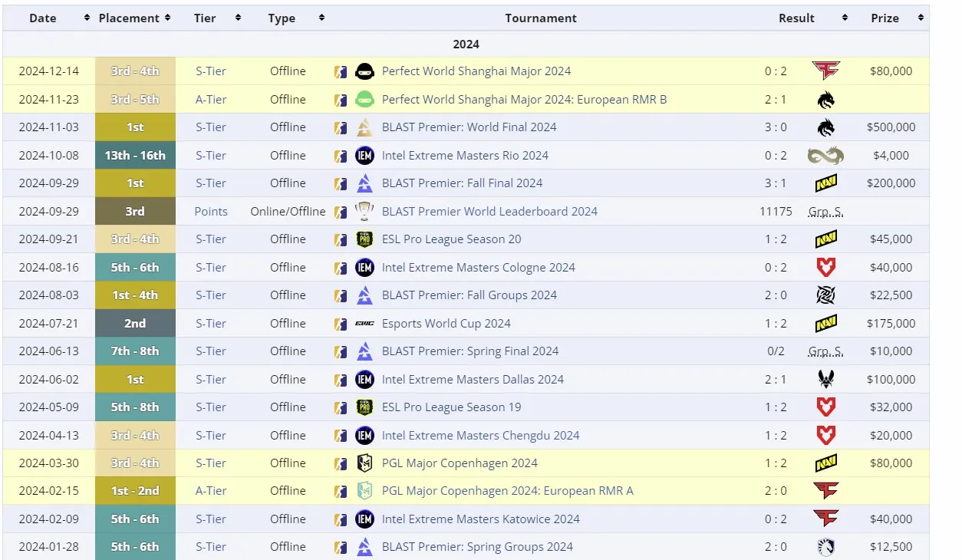The height and width of the screenshot is (560, 962).
Task: Open Intel Extreme Masters Dallas 2024 link
Action: coord(473,379)
